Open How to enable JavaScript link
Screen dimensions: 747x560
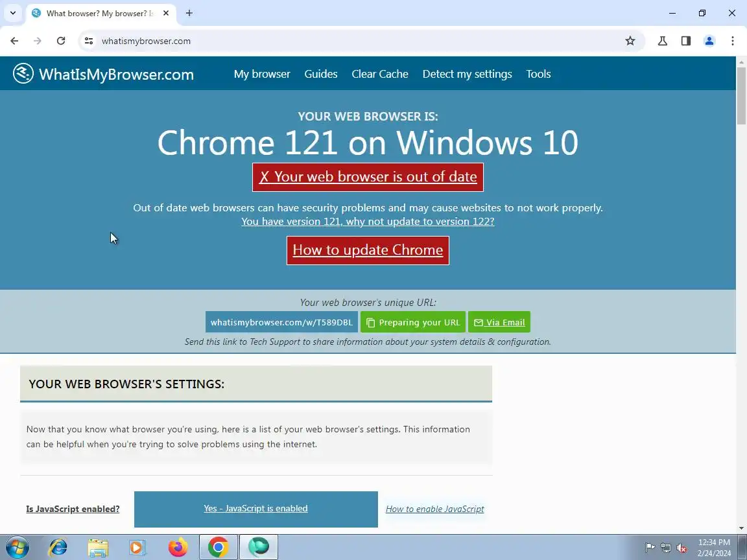435,509
